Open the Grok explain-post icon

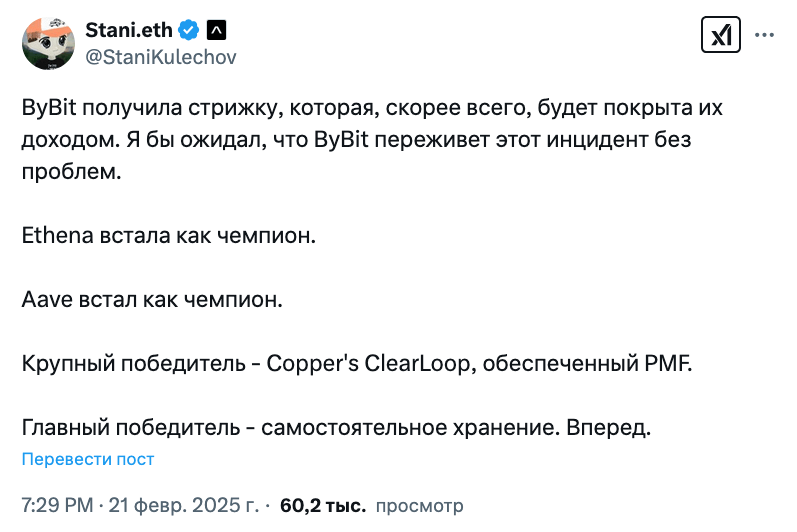pos(720,35)
